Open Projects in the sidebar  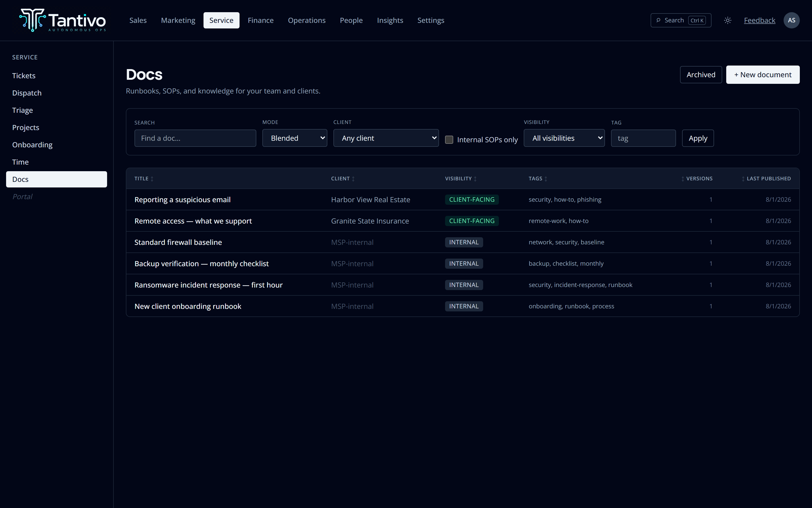click(56, 127)
